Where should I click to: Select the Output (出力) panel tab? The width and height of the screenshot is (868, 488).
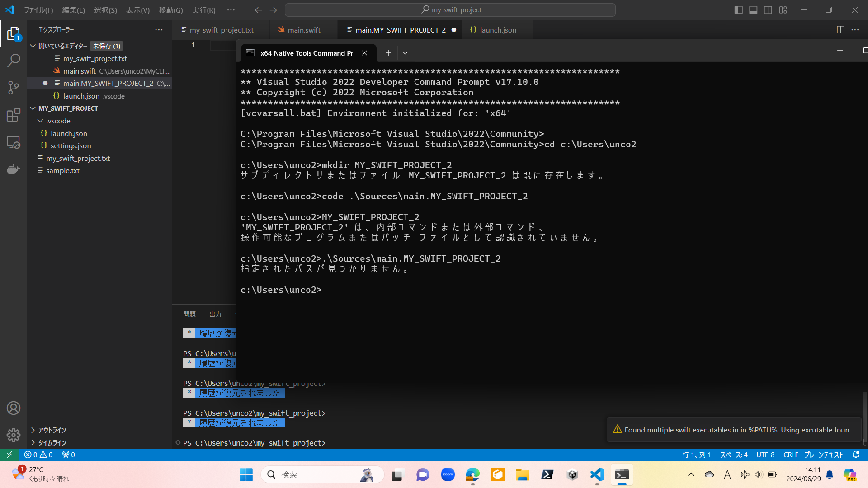215,314
